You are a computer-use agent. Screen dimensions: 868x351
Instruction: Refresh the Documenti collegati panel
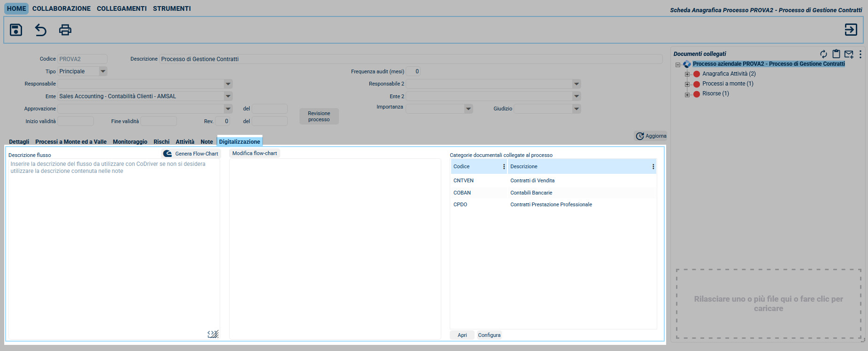click(x=823, y=54)
